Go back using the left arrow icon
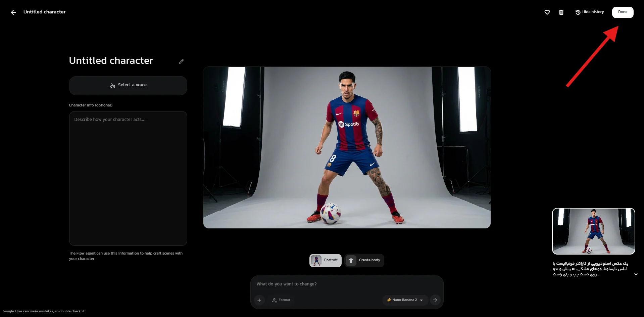The image size is (644, 317). click(13, 12)
